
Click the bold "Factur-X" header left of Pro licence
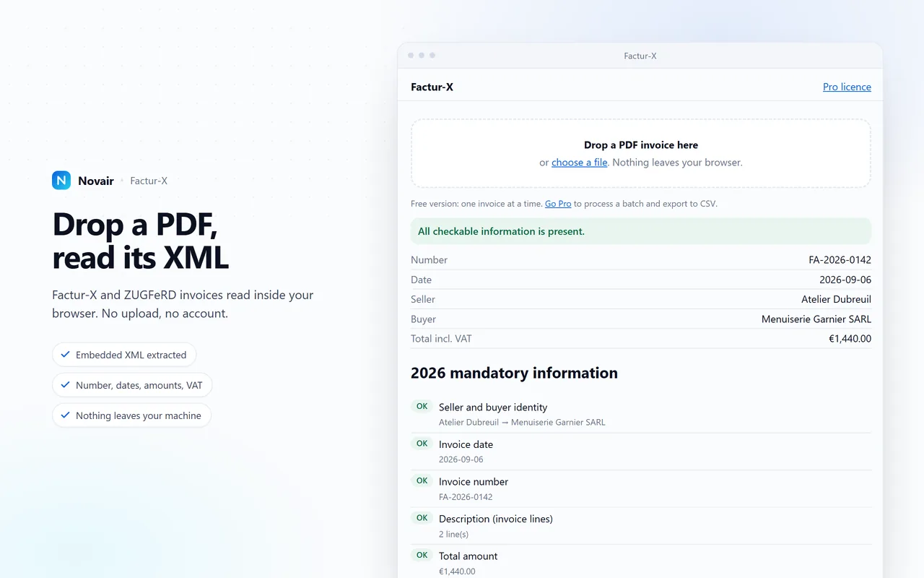432,87
